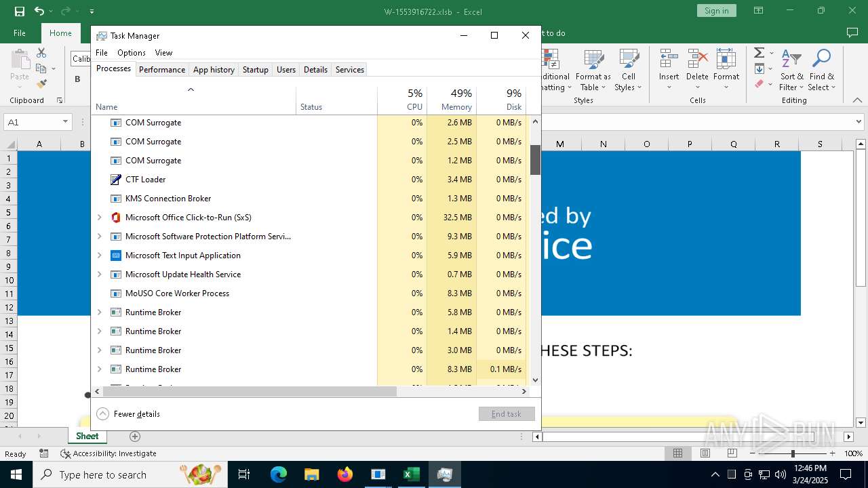Viewport: 868px width, 488px height.
Task: Click Task Manager vertical scrollbar thumb
Action: tap(535, 159)
